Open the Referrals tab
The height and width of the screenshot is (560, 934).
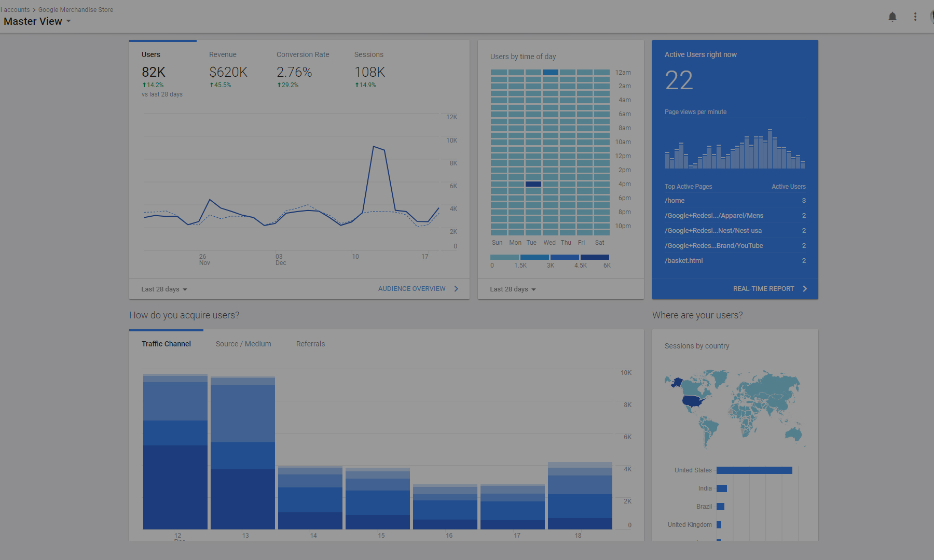click(x=310, y=344)
